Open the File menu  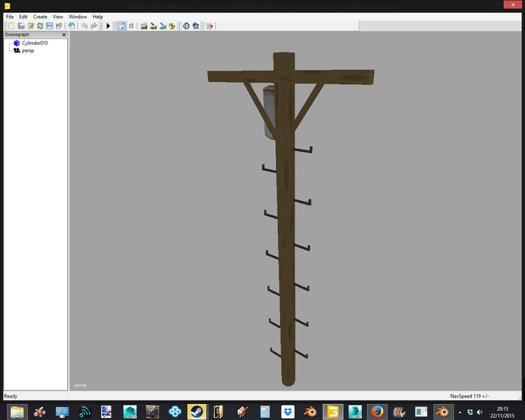10,16
